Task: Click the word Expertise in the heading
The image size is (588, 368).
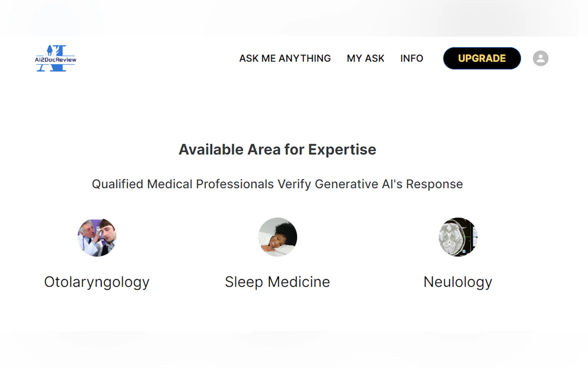Action: point(342,149)
